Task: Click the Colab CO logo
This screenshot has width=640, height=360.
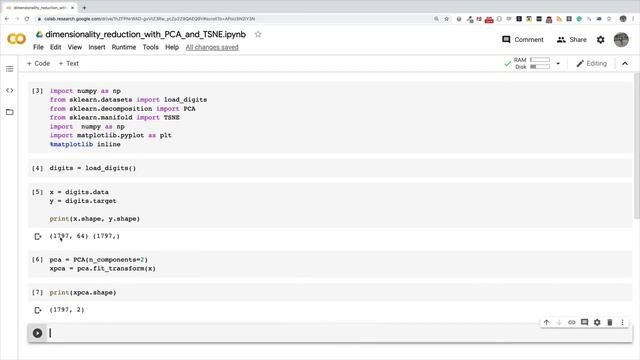Action: click(x=16, y=39)
